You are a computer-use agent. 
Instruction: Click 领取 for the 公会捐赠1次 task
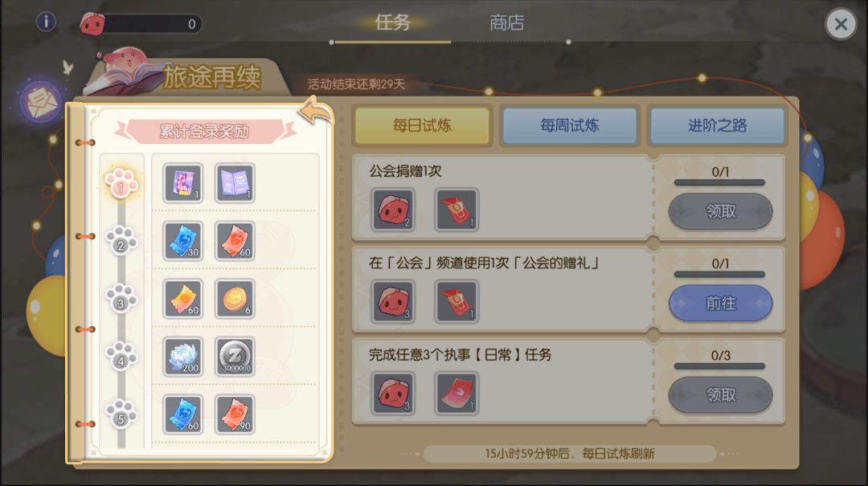[720, 211]
